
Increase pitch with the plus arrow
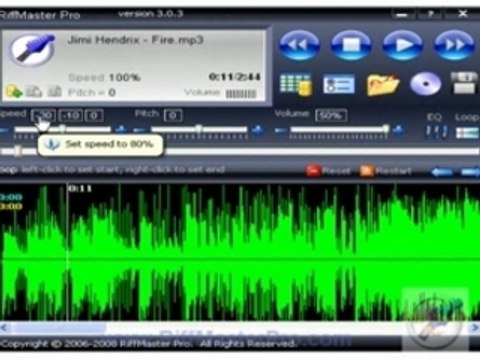257,130
